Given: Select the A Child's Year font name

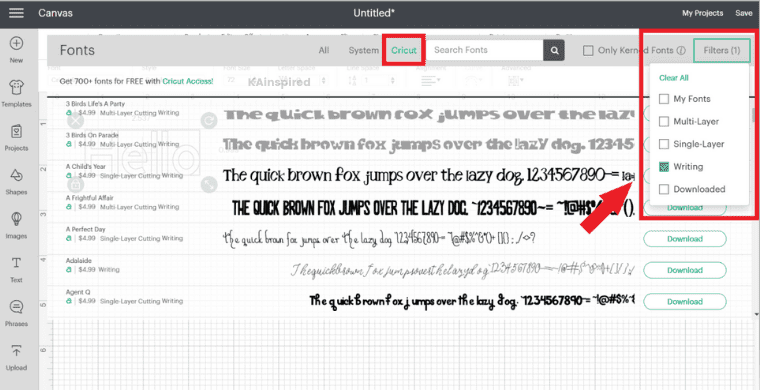Looking at the screenshot, I should [86, 166].
